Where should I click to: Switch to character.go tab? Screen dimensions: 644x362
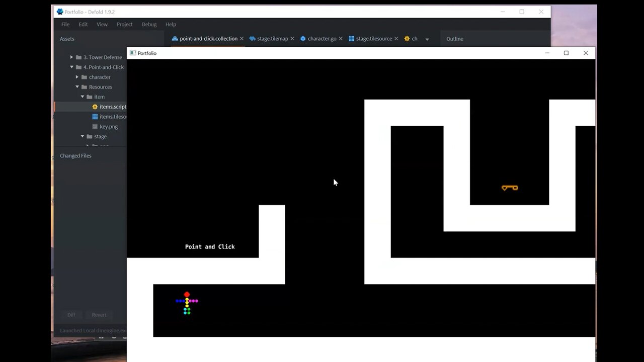(x=322, y=39)
